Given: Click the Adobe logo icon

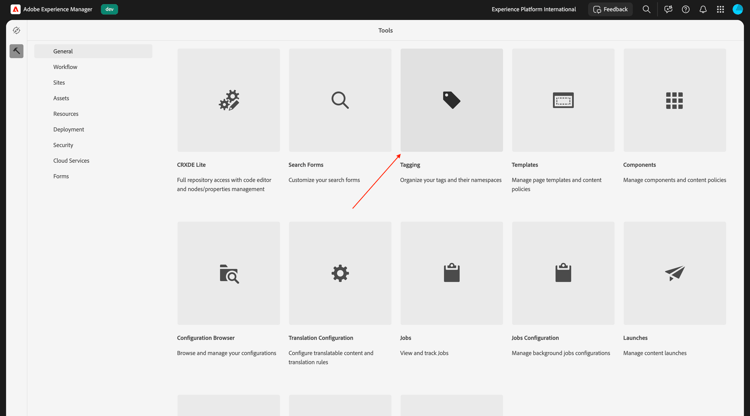Looking at the screenshot, I should pos(15,9).
